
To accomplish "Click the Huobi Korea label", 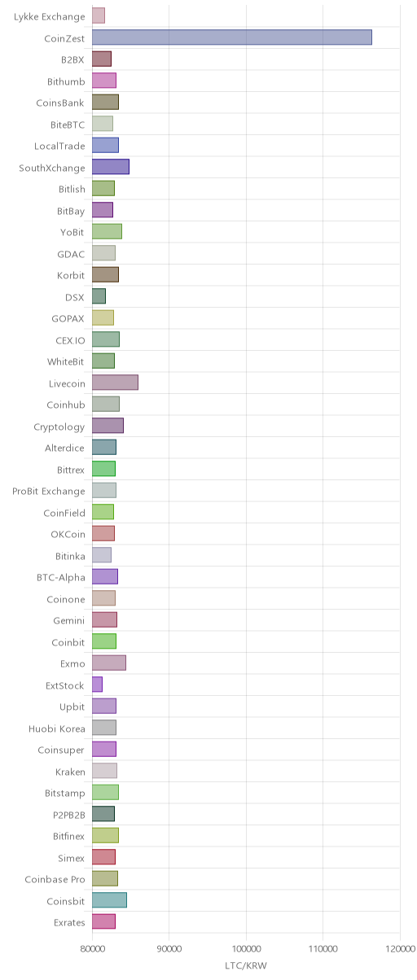I will pyautogui.click(x=56, y=728).
